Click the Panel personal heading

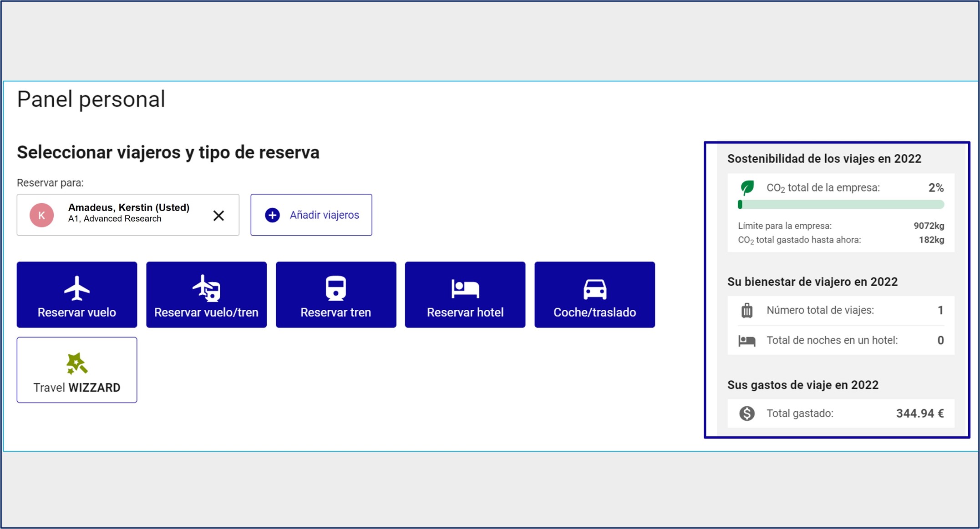[x=91, y=99]
